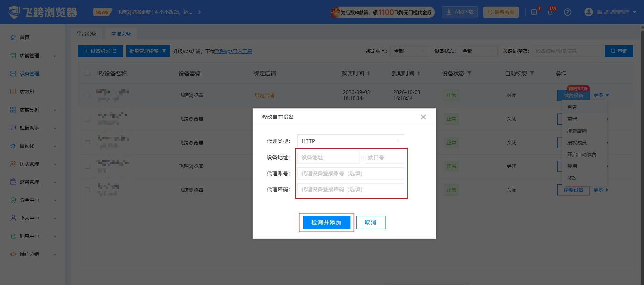
Task: Open the account dropdown arrow in header
Action: click(635, 12)
